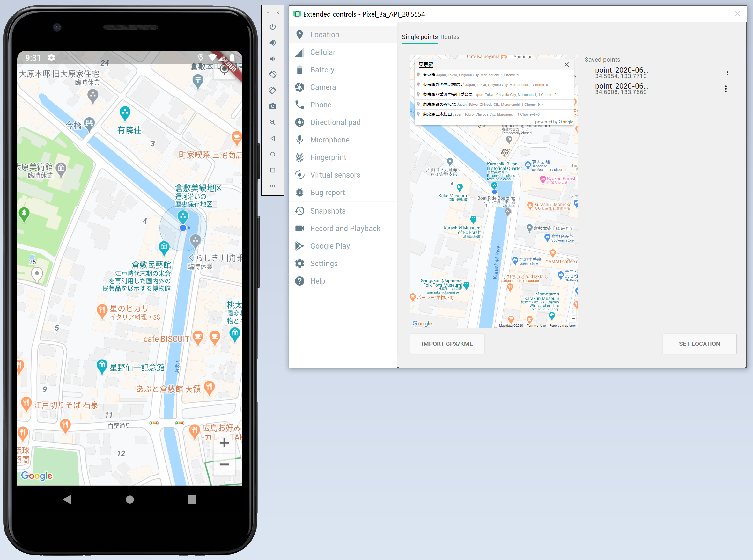This screenshot has width=753, height=560.
Task: Open Settings in Extended controls sidebar
Action: 343,263
